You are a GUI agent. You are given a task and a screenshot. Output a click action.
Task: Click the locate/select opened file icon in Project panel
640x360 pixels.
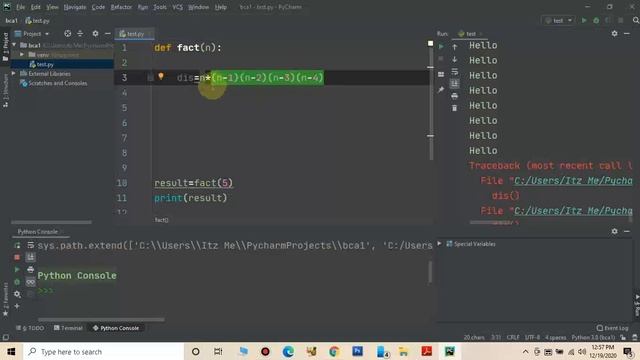tap(68, 34)
